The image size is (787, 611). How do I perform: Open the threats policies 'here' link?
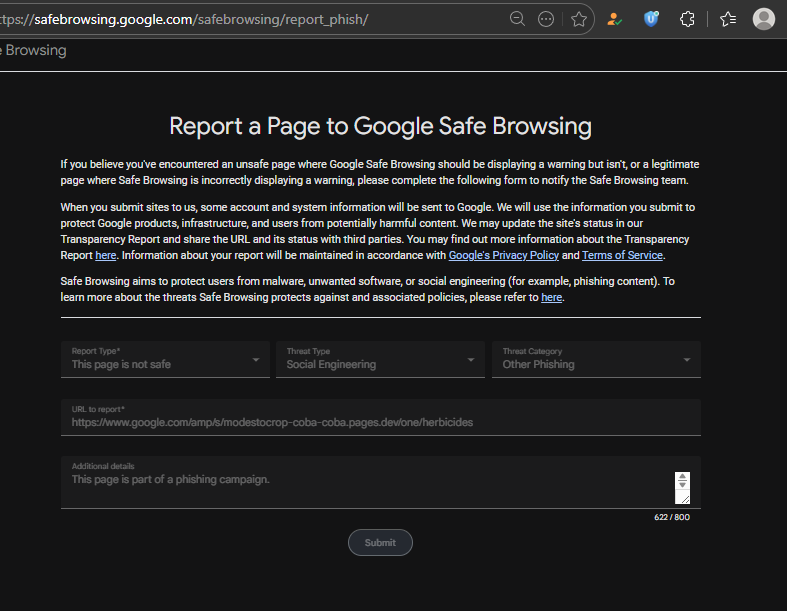pyautogui.click(x=551, y=297)
